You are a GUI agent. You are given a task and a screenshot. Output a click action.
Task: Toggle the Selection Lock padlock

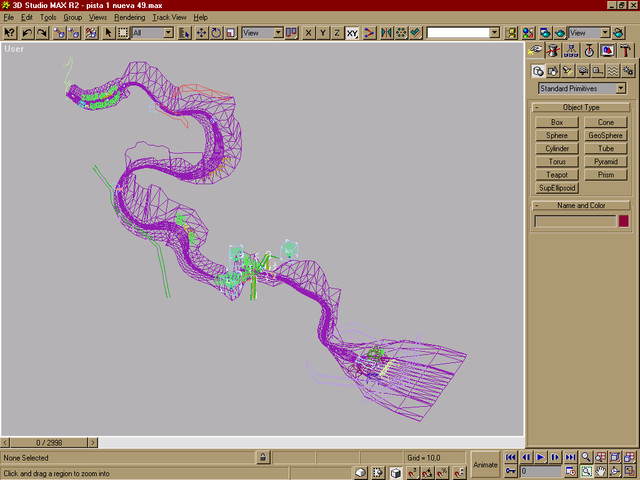[263, 457]
